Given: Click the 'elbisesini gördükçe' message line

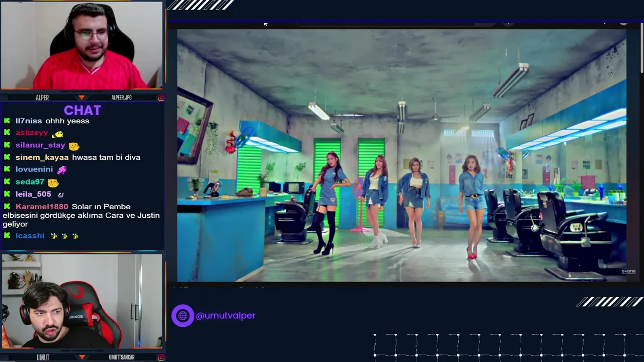Looking at the screenshot, I should tap(81, 215).
